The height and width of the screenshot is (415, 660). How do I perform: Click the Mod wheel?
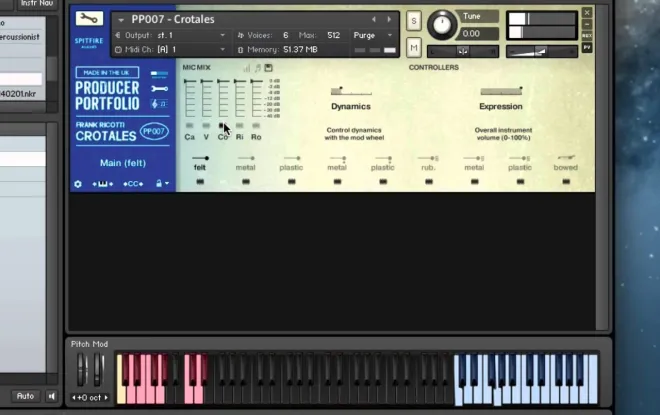[x=98, y=370]
